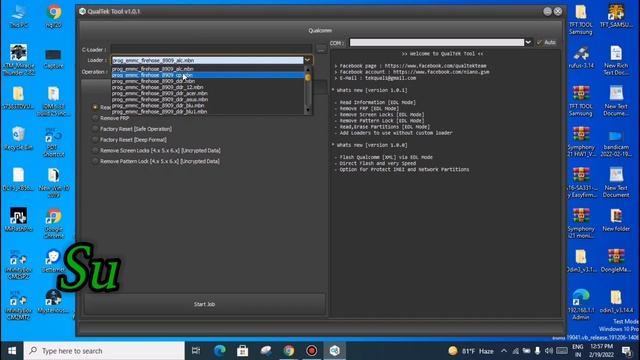Open the Capture desktop shortcut
This screenshot has height=360, width=640.
[53, 58]
